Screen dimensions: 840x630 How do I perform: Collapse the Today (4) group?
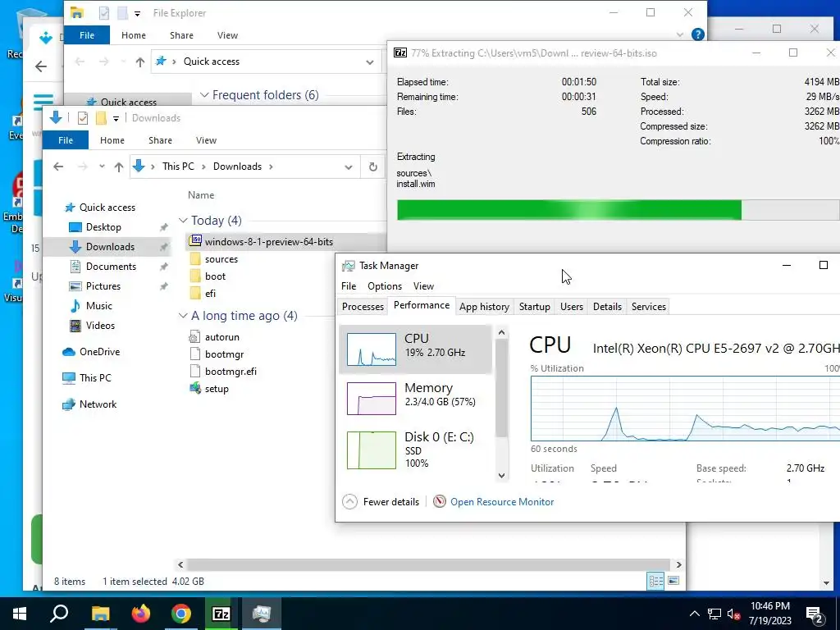183,220
